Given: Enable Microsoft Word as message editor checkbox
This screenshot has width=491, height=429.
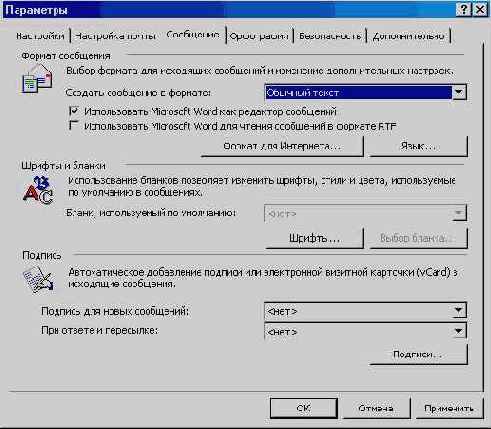Looking at the screenshot, I should coord(73,111).
